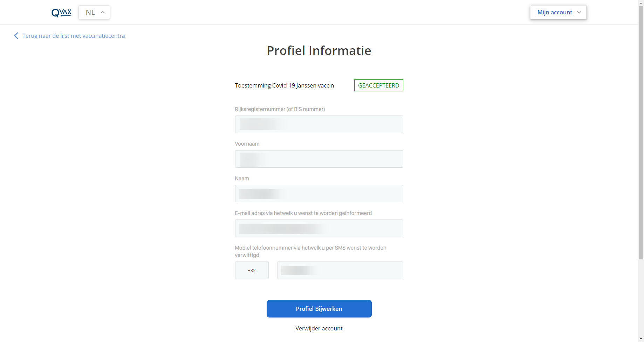Click the Mijn account chevron arrow
The width and height of the screenshot is (644, 342).
pos(579,12)
